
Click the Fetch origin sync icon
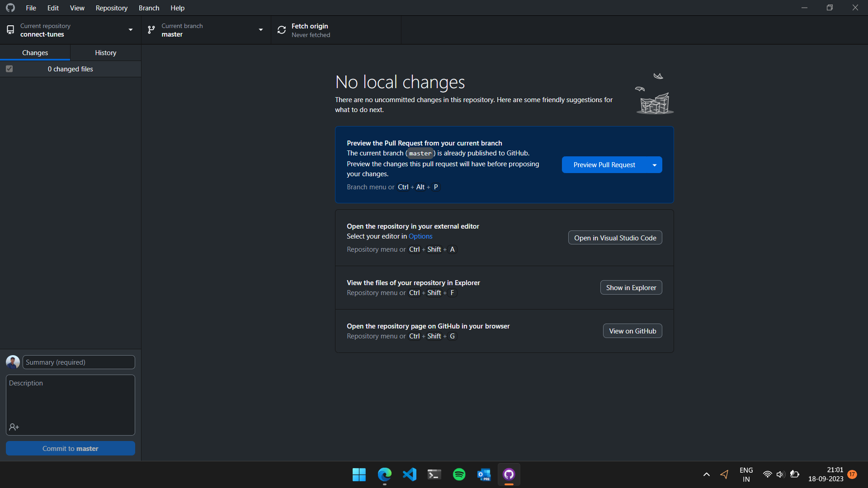pos(281,29)
